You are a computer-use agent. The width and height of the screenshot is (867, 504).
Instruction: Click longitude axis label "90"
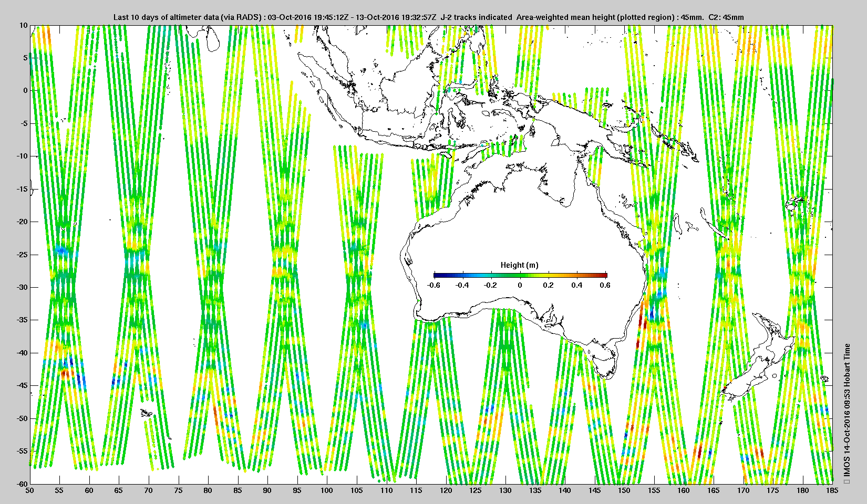coord(267,490)
